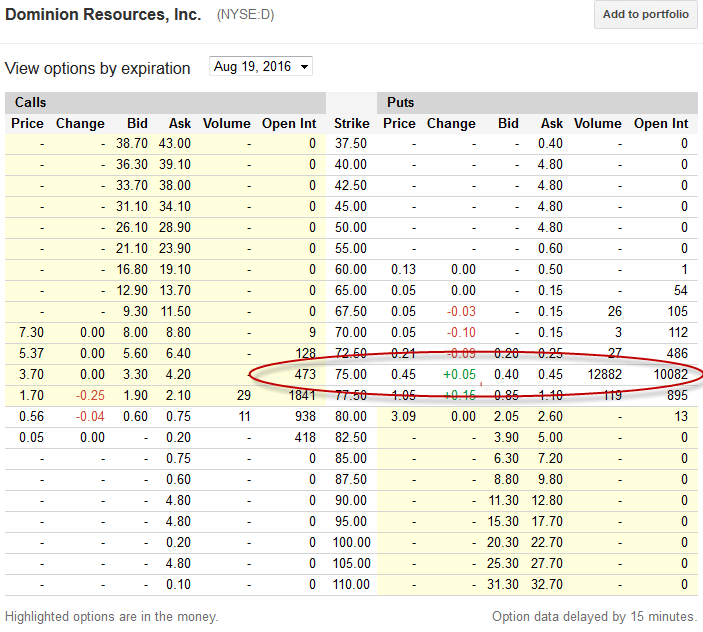Viewport: 703px width, 632px height.
Task: Click call bid 38.70
Action: coord(132,143)
